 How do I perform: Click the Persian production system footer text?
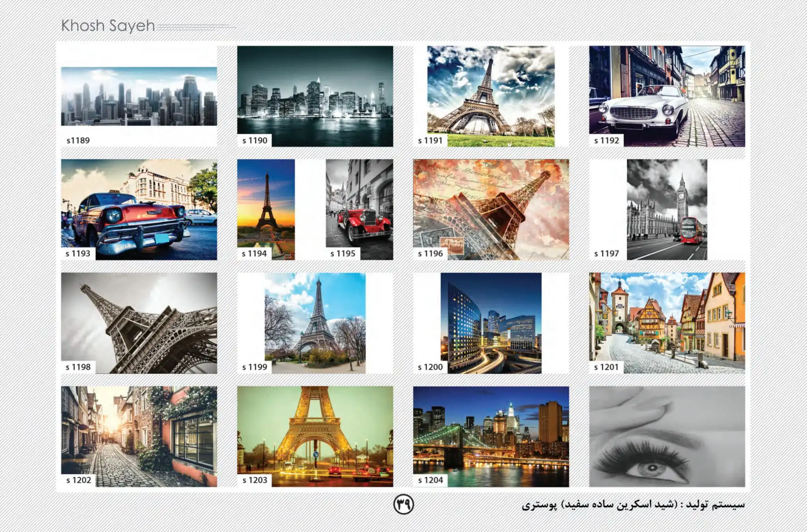634,505
